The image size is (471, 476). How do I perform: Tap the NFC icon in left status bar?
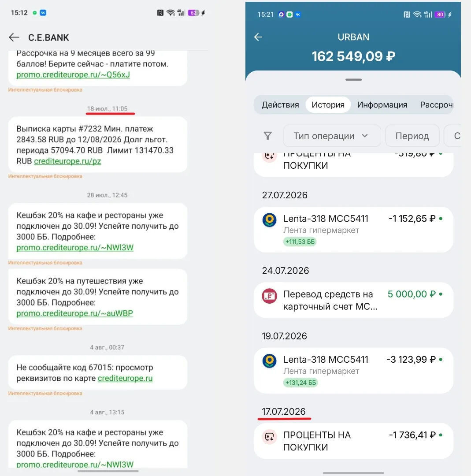160,13
